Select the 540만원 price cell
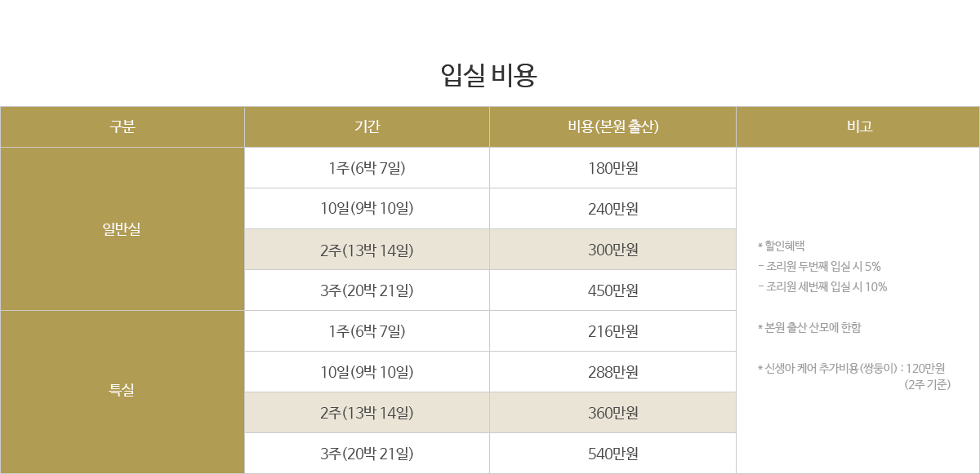 pyautogui.click(x=612, y=454)
